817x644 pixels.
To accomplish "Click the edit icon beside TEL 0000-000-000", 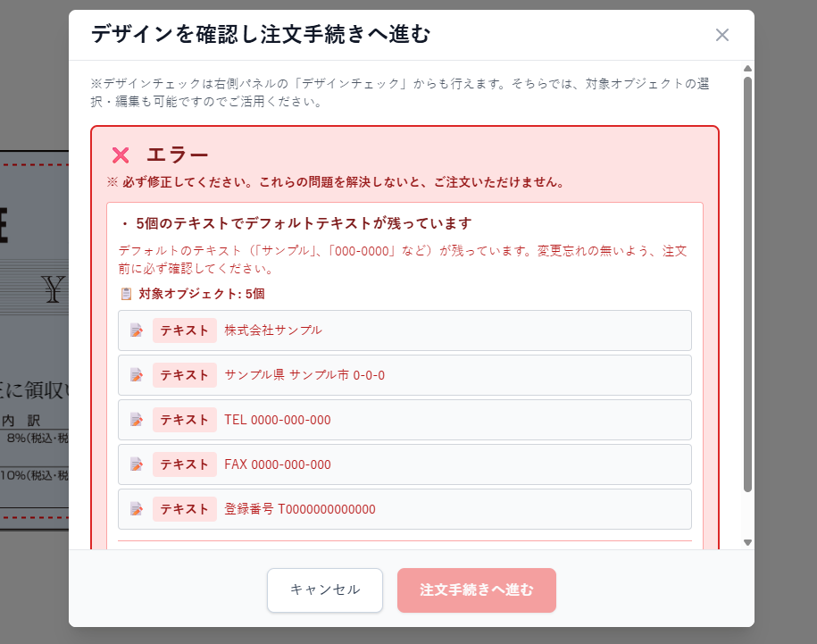I will pyautogui.click(x=137, y=419).
